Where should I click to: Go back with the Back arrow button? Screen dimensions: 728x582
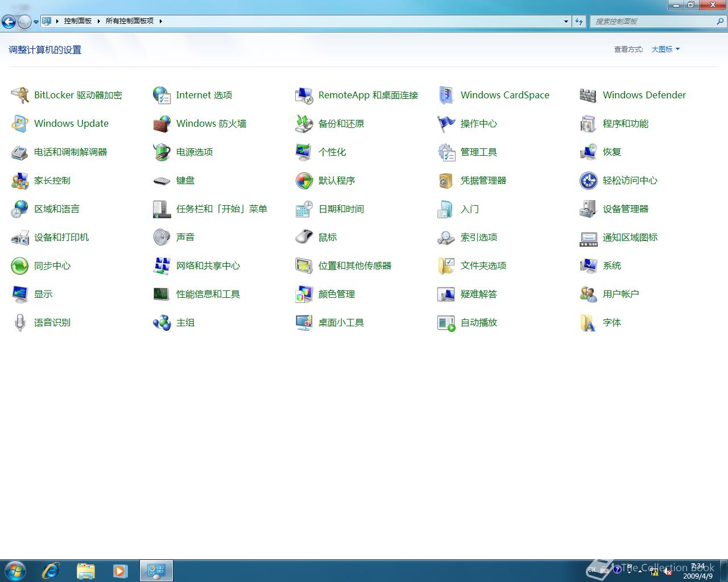point(9,22)
